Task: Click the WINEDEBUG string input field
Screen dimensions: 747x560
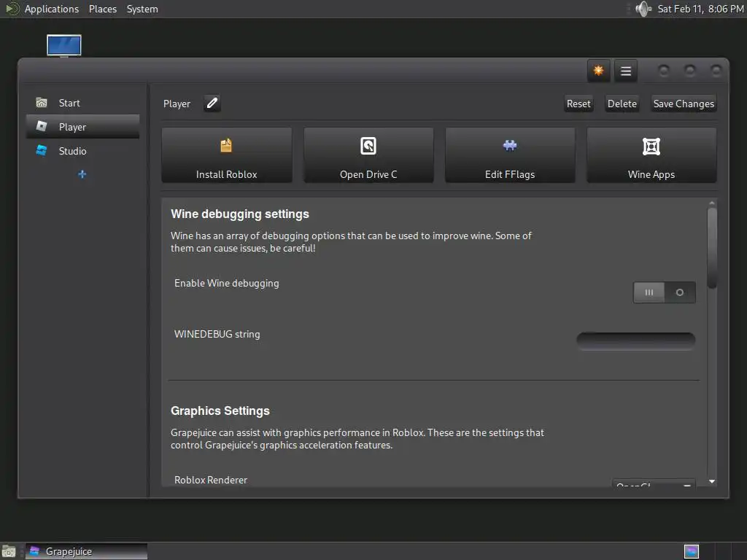Action: (635, 340)
